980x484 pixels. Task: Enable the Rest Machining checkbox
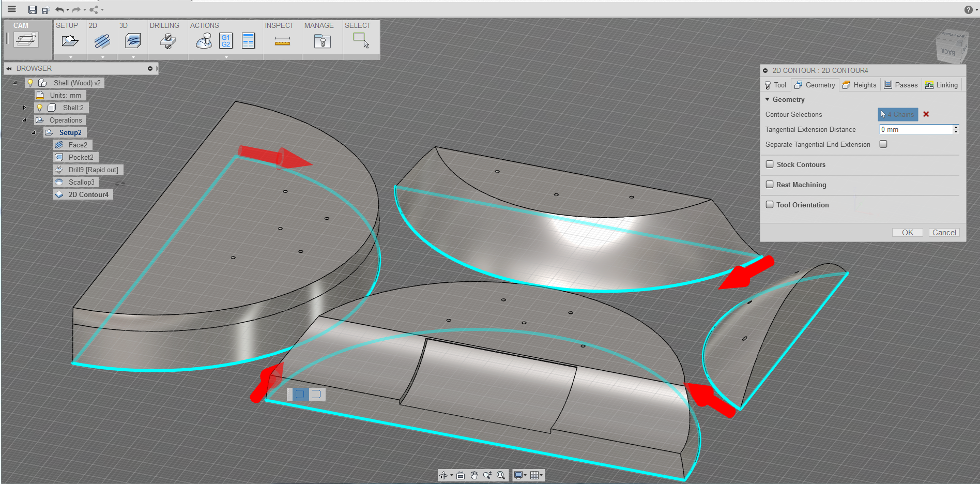(770, 184)
